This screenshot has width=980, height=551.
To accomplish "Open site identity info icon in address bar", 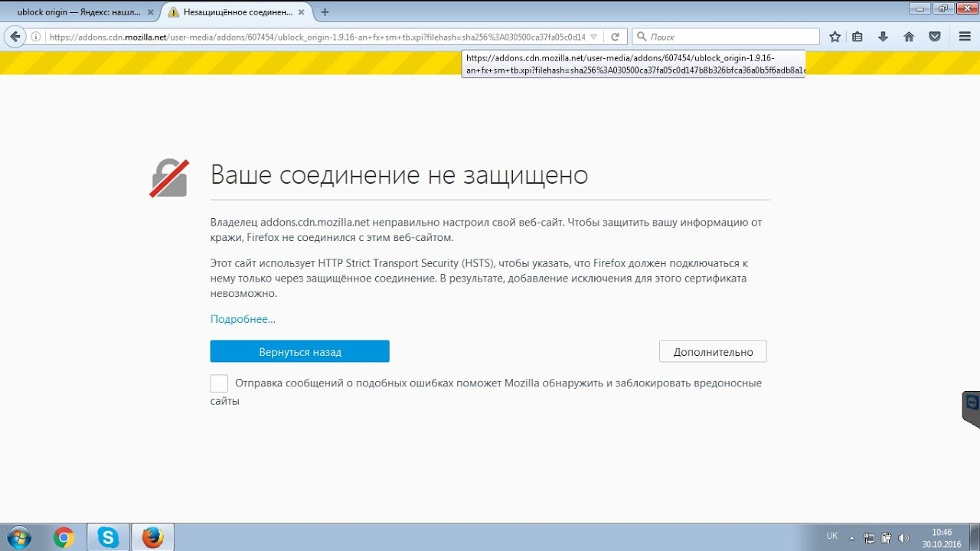I will (36, 37).
